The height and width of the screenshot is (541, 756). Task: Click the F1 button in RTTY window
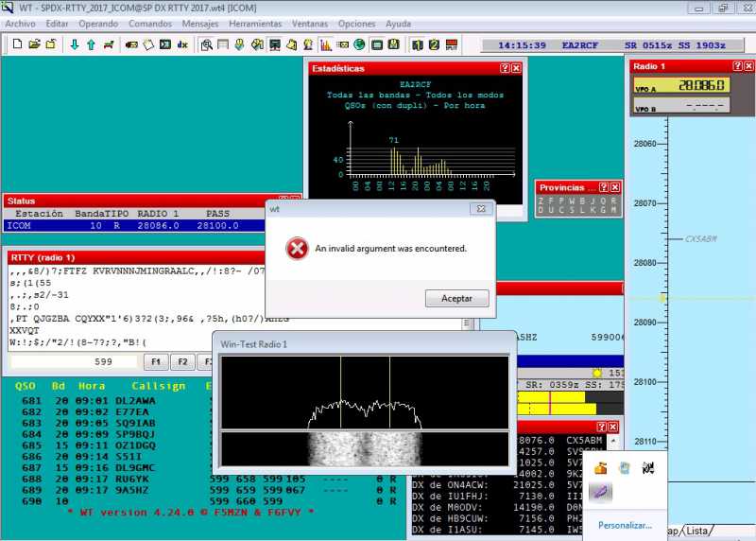[156, 361]
